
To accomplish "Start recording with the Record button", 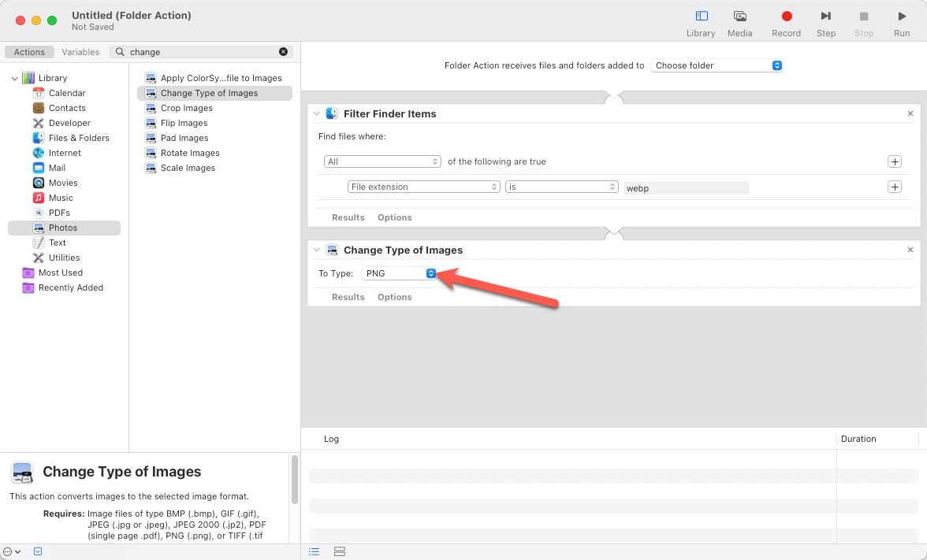I will (x=786, y=24).
